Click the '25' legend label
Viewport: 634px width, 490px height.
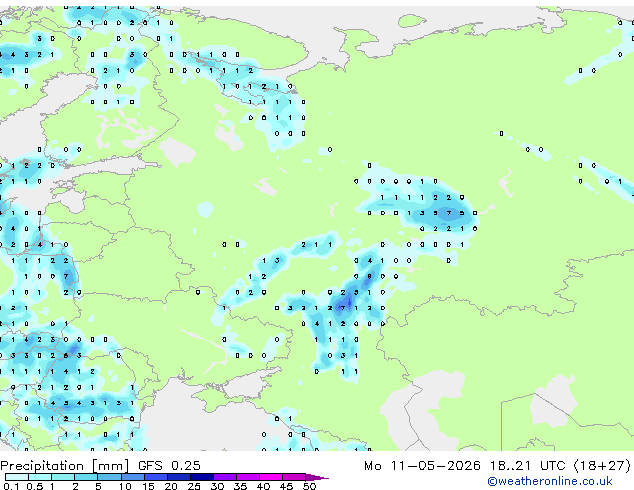(x=194, y=486)
